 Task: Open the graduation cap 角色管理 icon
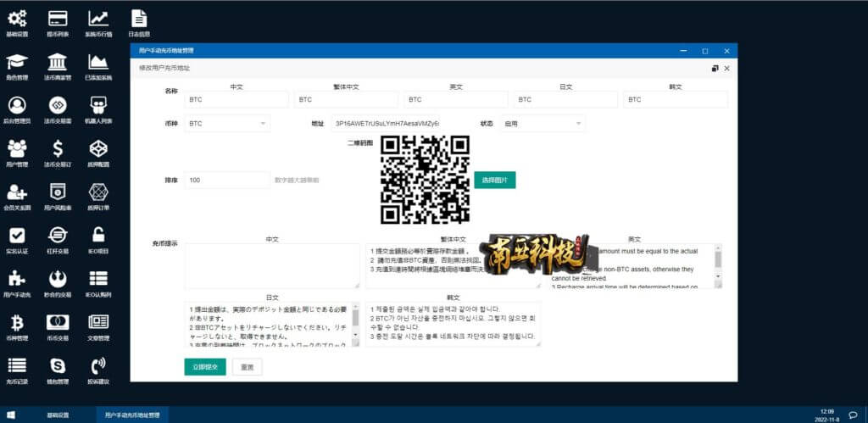click(x=17, y=61)
